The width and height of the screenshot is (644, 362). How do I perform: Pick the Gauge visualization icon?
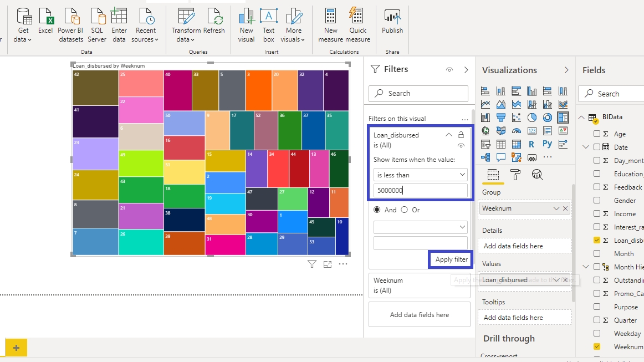(517, 131)
